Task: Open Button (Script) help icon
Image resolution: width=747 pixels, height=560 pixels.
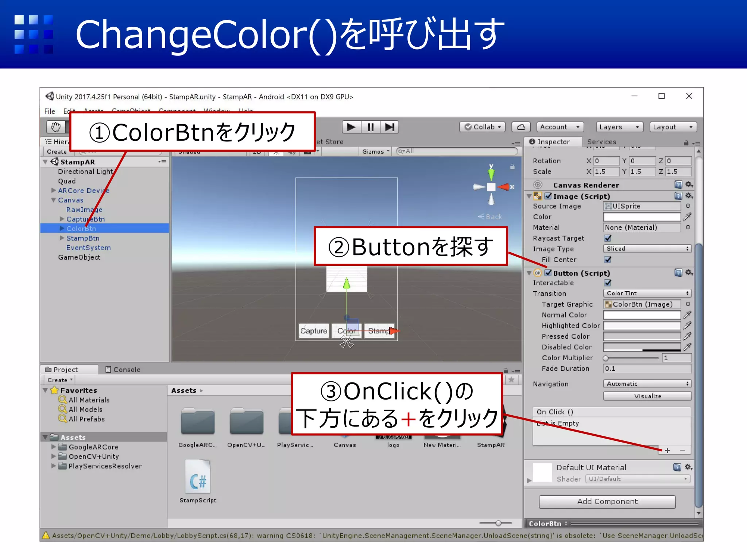Action: pyautogui.click(x=678, y=273)
